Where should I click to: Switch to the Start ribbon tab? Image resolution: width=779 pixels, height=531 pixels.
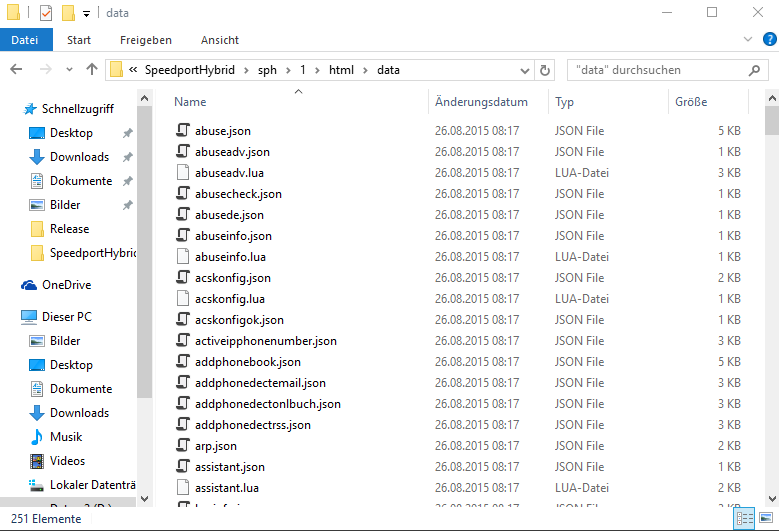[x=79, y=40]
